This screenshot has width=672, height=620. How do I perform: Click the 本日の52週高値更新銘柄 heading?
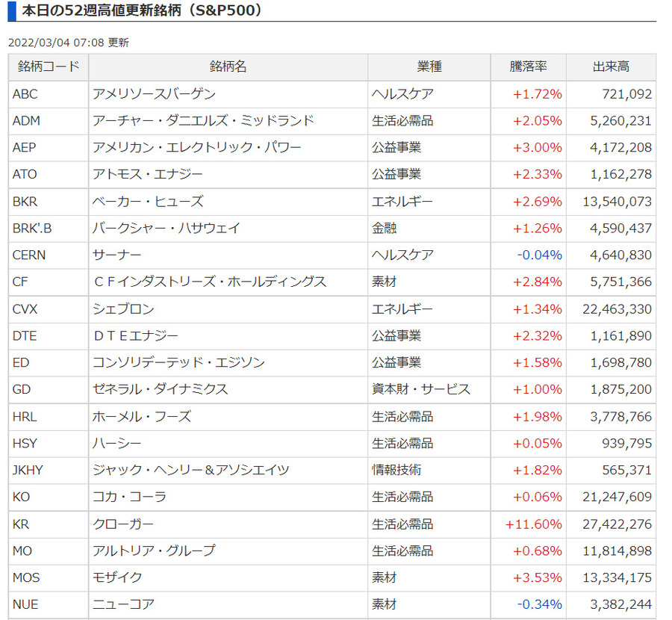(x=142, y=10)
